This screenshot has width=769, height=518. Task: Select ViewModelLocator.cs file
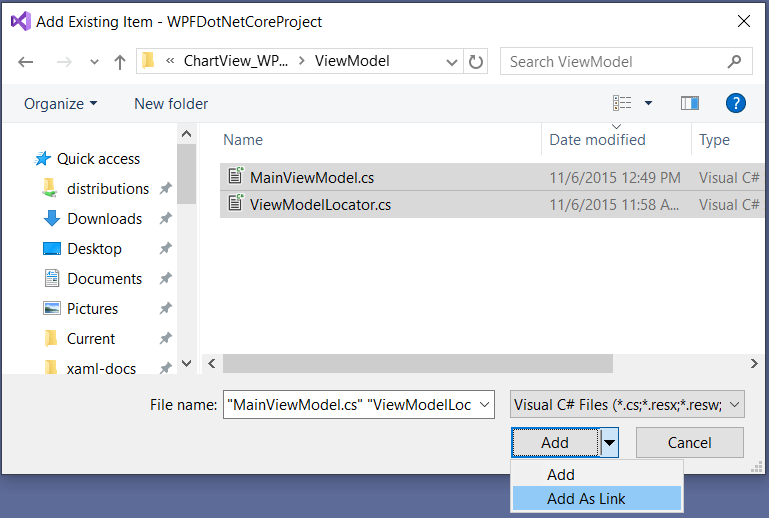tap(491, 204)
